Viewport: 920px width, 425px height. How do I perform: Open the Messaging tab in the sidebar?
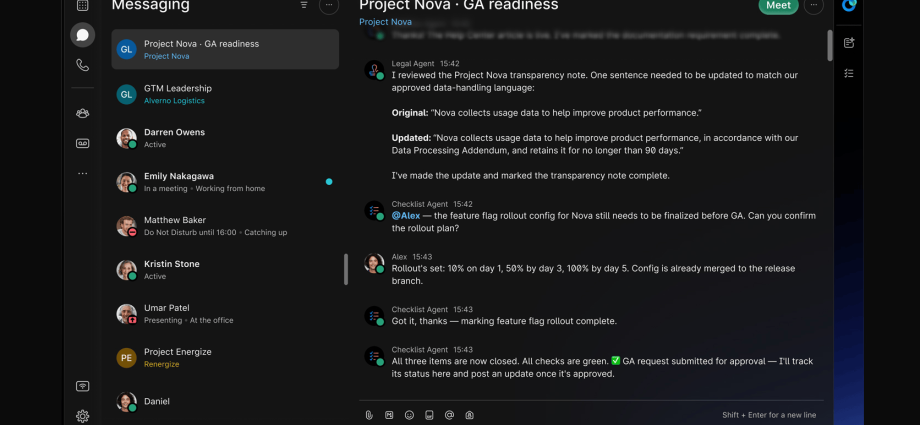[x=83, y=35]
